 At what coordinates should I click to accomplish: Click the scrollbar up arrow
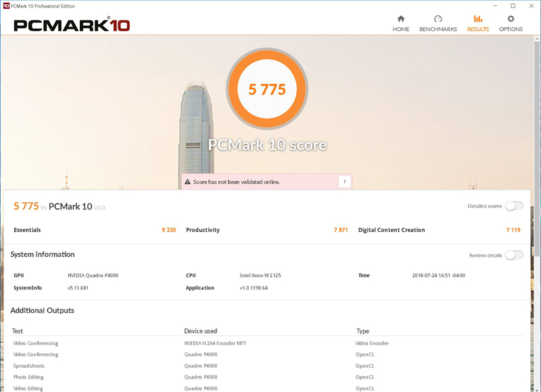pos(537,39)
